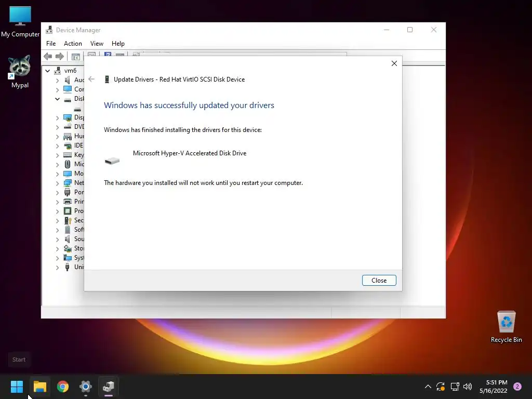
Task: Expand the Sound controllers category chevron
Action: [x=57, y=240]
